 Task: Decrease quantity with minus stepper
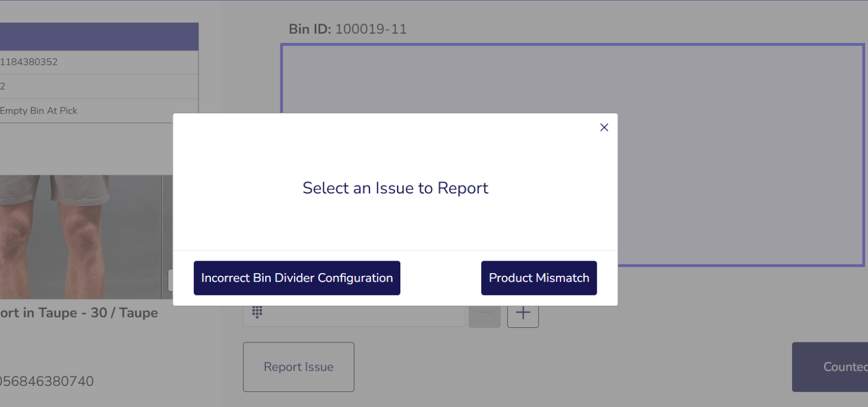pos(484,313)
